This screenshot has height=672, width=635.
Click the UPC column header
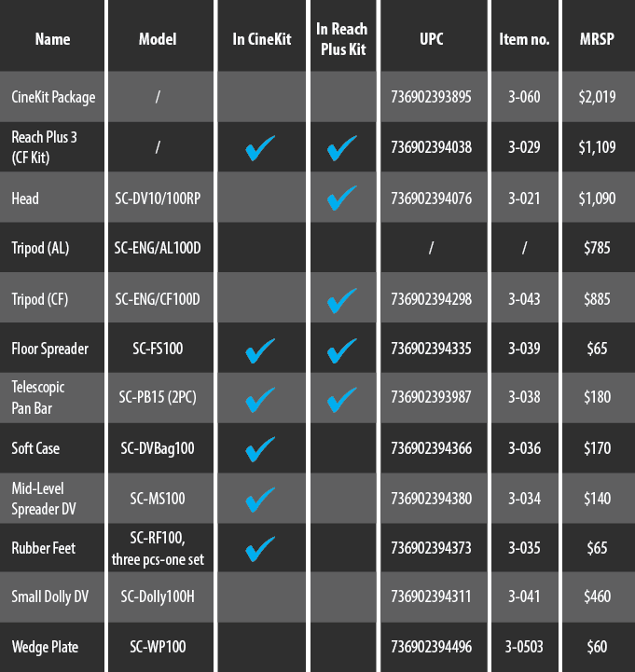pos(432,39)
